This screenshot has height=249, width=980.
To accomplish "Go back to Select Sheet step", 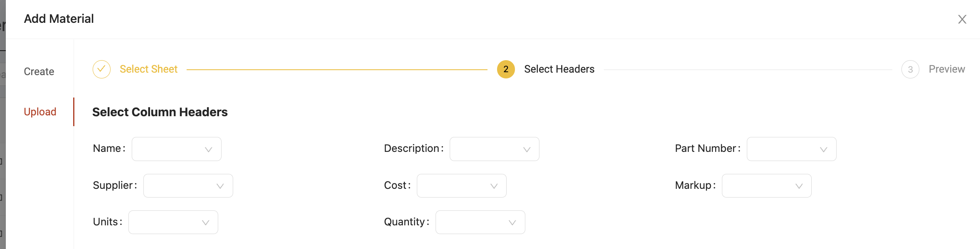I will tap(148, 69).
